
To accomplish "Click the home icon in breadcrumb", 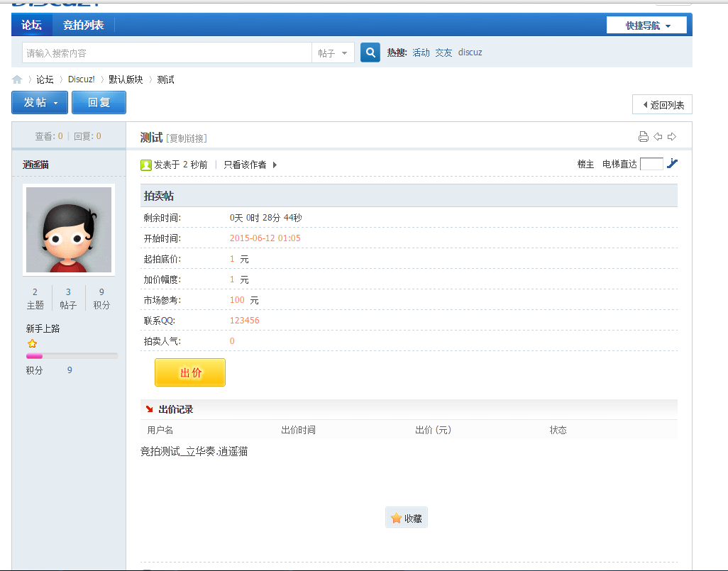I will point(17,79).
